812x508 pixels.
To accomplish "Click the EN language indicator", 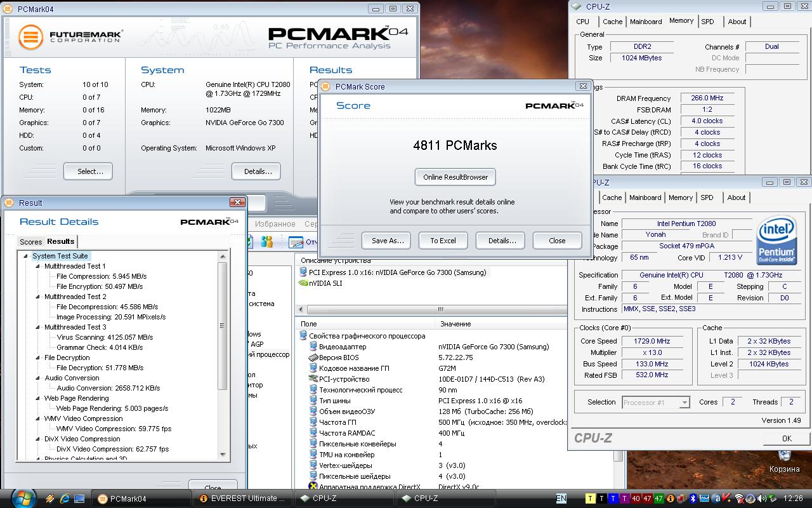I will (561, 498).
